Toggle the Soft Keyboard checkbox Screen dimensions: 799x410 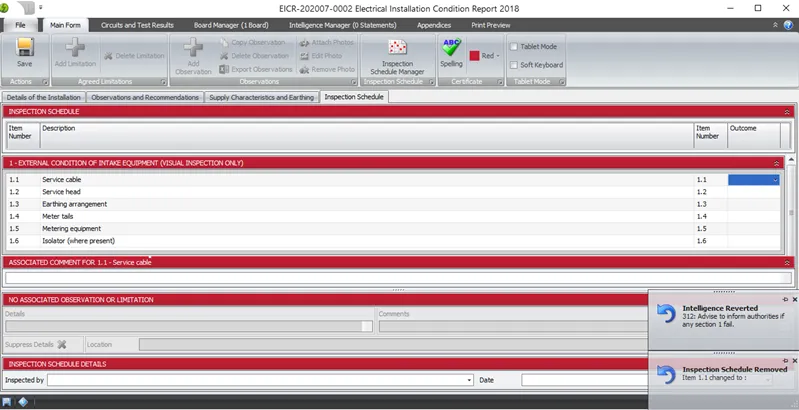click(x=514, y=65)
